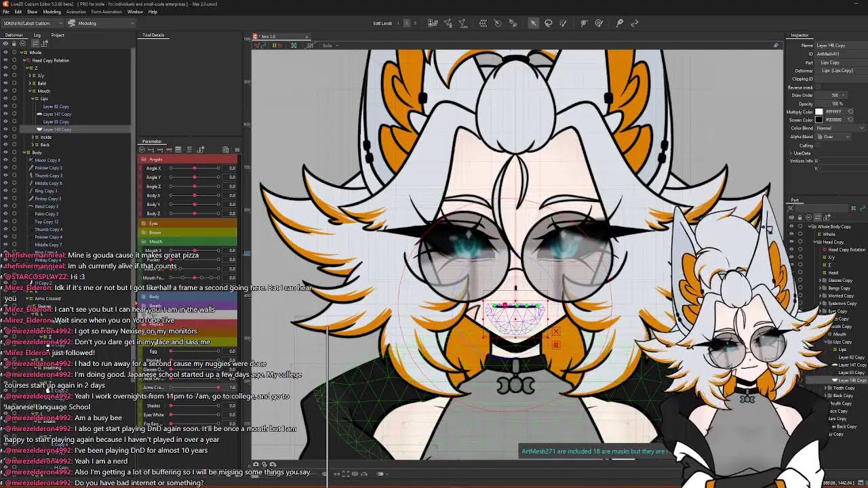Open the Color Blend dropdown
868x488 pixels.
click(x=840, y=128)
